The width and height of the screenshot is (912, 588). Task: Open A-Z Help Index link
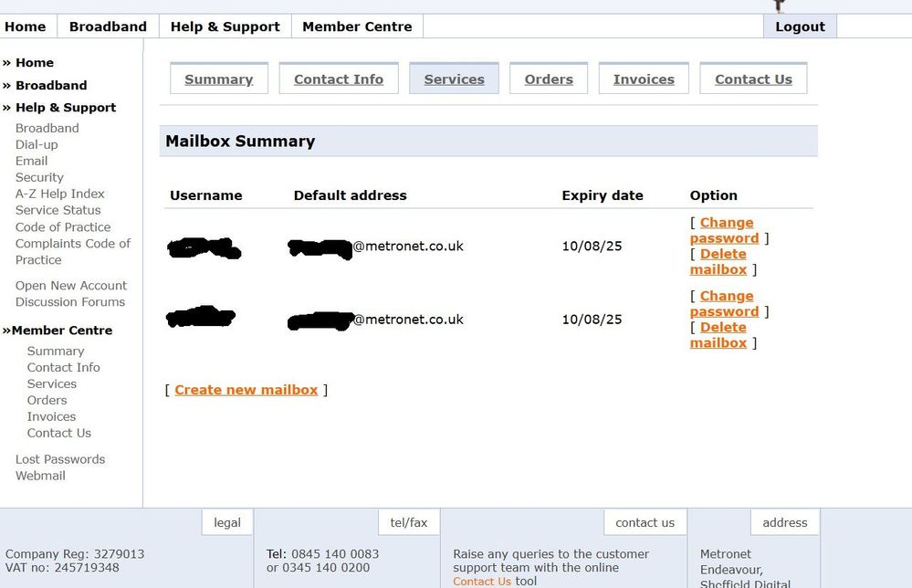click(x=60, y=194)
